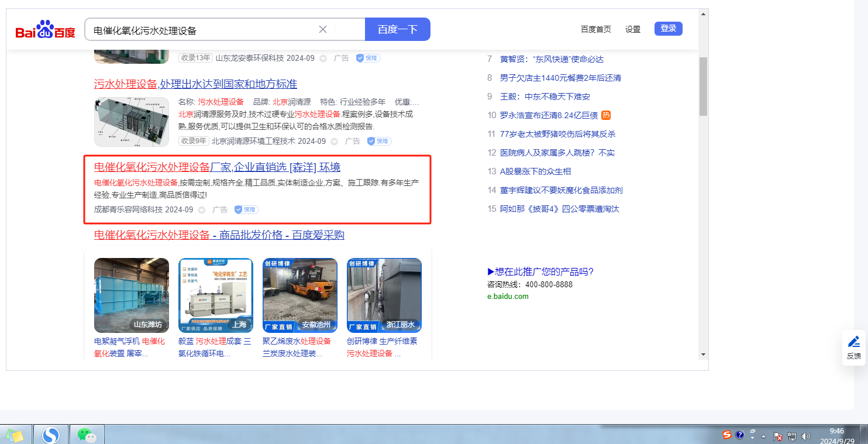Click the 想在此推广您的产品吗? promotion link
Image resolution: width=868 pixels, height=444 pixels.
pos(540,271)
